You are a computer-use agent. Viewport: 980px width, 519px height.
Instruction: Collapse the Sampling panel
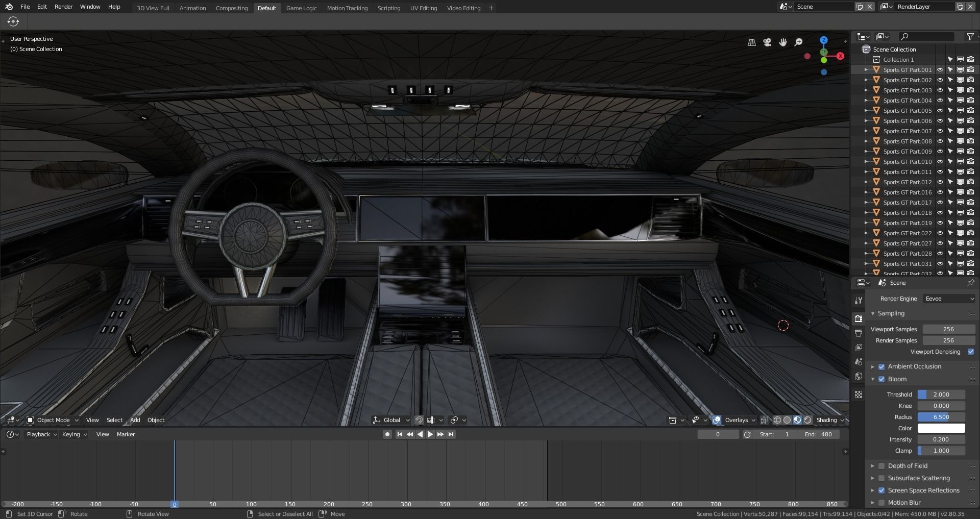click(x=873, y=313)
